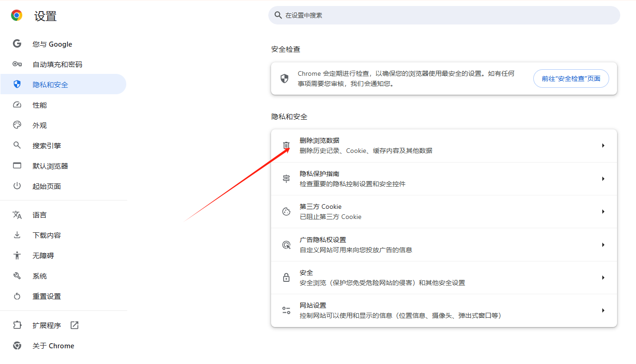Open the 外观 settings section
636x364 pixels.
[63, 125]
